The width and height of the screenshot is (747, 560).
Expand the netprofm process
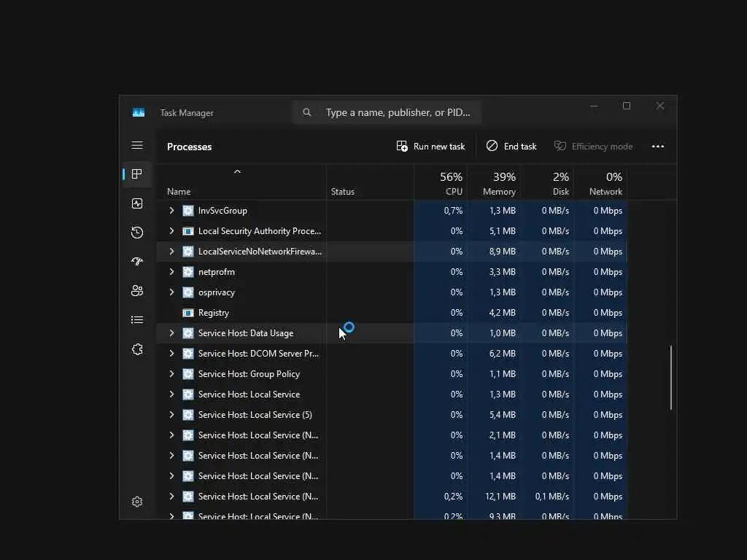click(x=171, y=272)
